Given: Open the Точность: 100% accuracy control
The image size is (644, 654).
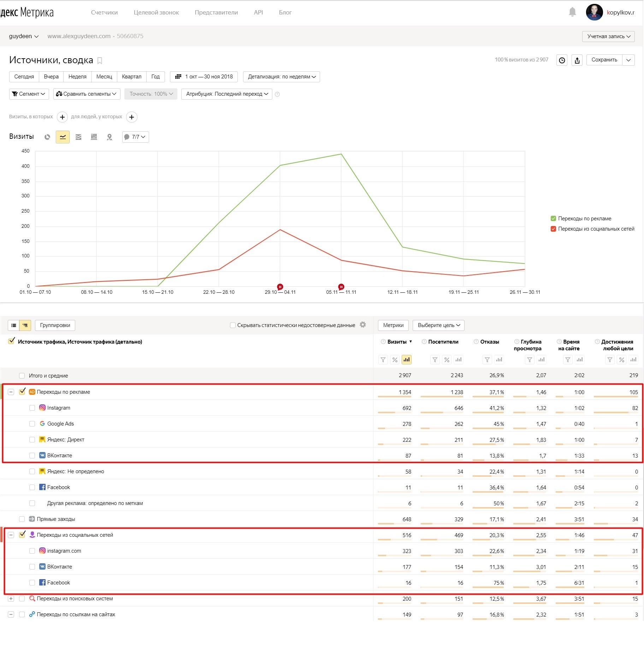Looking at the screenshot, I should tap(151, 94).
